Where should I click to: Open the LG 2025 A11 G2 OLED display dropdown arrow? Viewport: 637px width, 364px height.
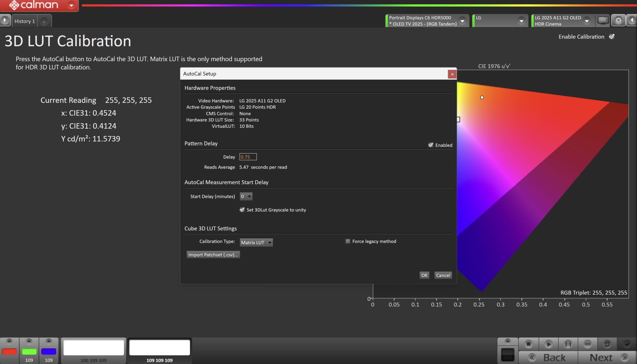tap(587, 21)
